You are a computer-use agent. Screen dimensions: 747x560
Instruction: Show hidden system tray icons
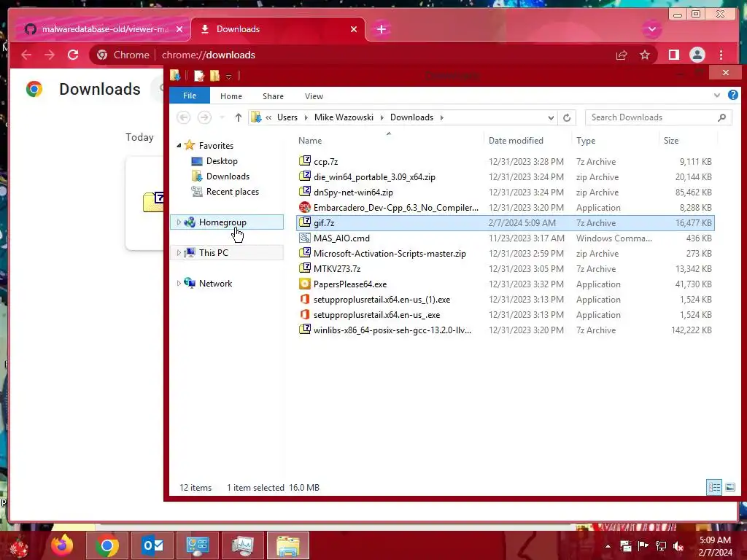point(608,546)
